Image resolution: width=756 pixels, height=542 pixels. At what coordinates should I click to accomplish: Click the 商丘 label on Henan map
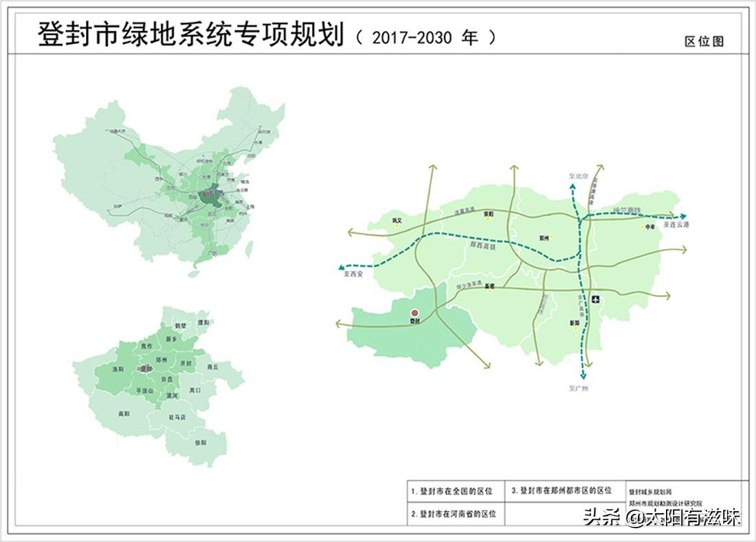click(x=212, y=367)
